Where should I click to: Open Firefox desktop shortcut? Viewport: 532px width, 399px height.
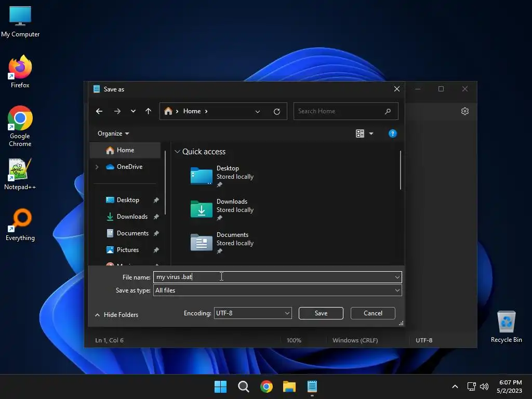click(x=20, y=72)
